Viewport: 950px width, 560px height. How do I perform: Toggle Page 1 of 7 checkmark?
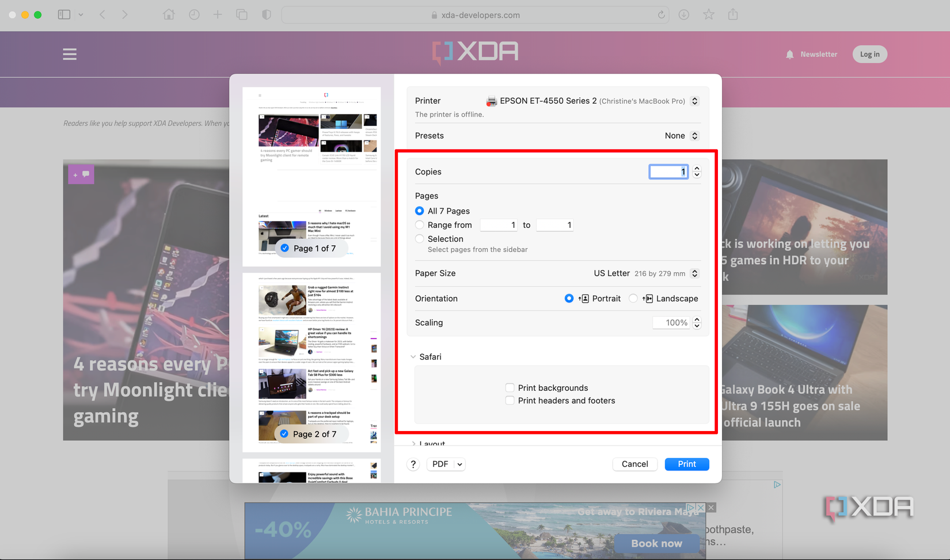click(x=285, y=248)
